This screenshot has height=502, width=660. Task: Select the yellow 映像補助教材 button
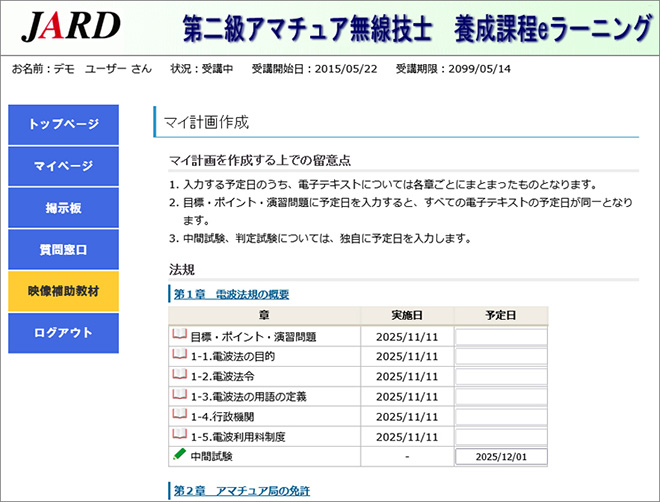click(63, 291)
